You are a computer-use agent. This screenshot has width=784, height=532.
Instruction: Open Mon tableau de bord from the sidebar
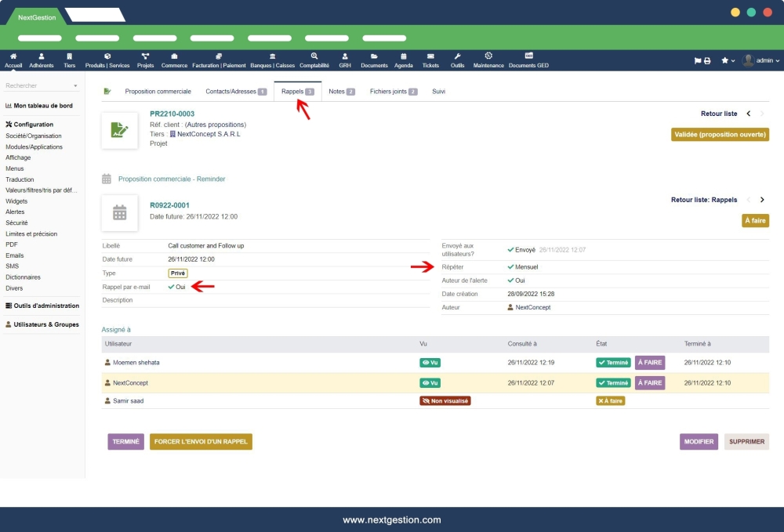42,105
